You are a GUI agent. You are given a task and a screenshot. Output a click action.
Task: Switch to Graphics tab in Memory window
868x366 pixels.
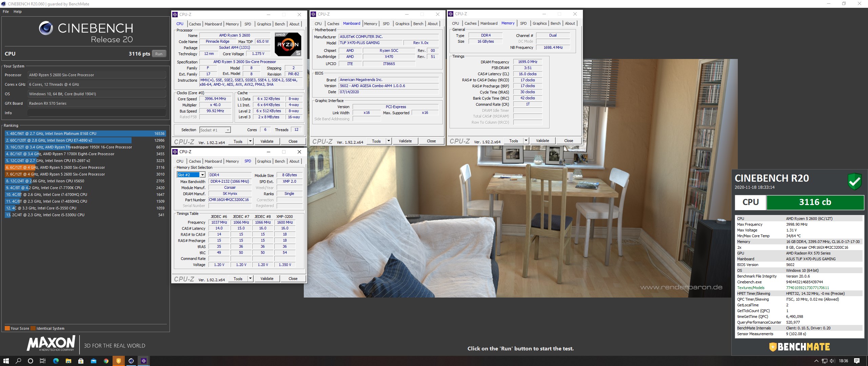[x=539, y=23]
